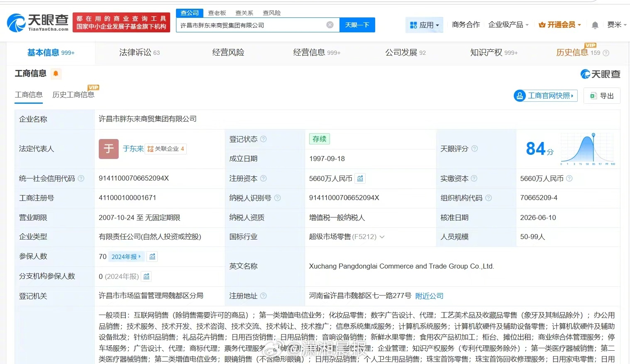Switch to 查关系 search tab

(244, 13)
